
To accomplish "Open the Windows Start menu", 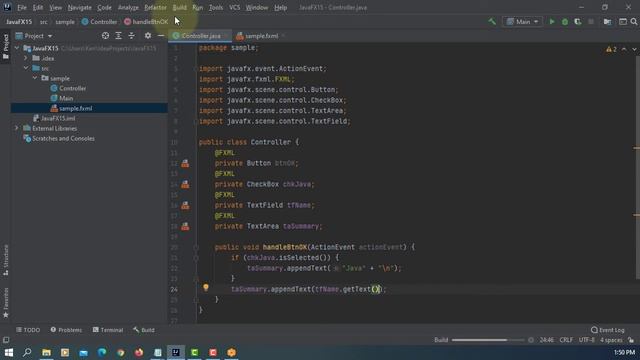I will tap(9, 352).
